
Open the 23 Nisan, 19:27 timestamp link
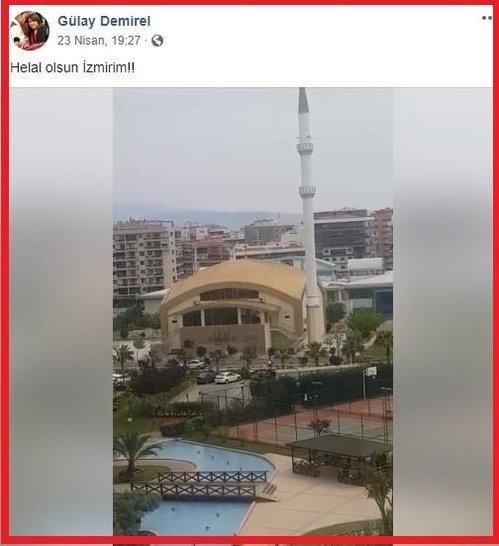[x=99, y=41]
